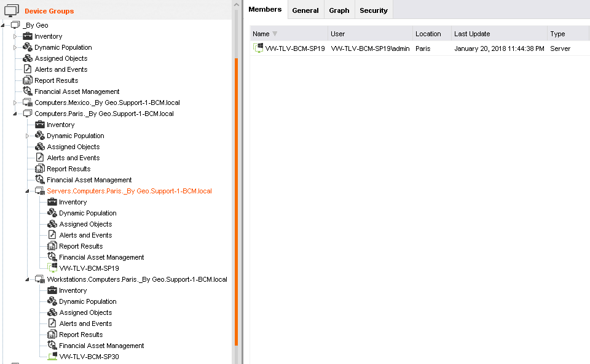Click the Paris location cell
The width and height of the screenshot is (590, 364).
point(423,48)
